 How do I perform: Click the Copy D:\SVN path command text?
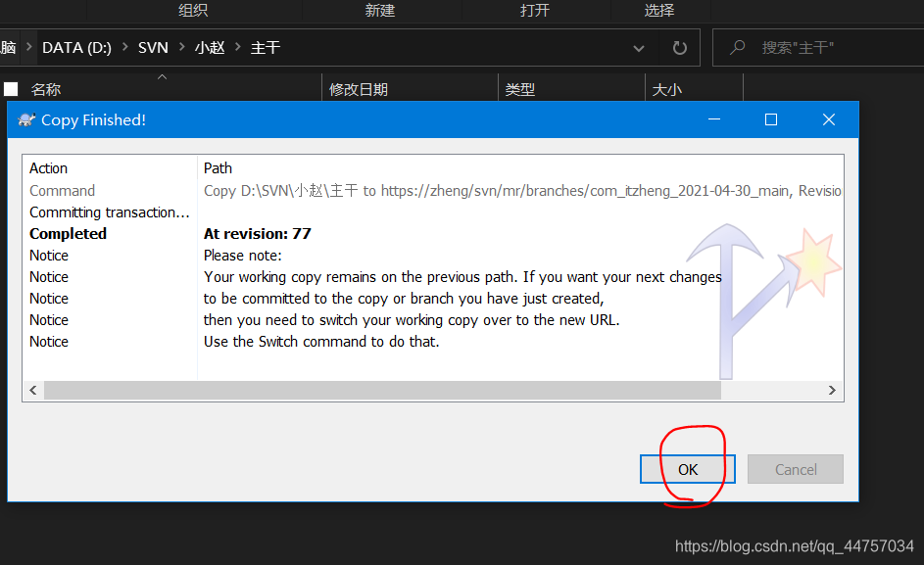[522, 191]
